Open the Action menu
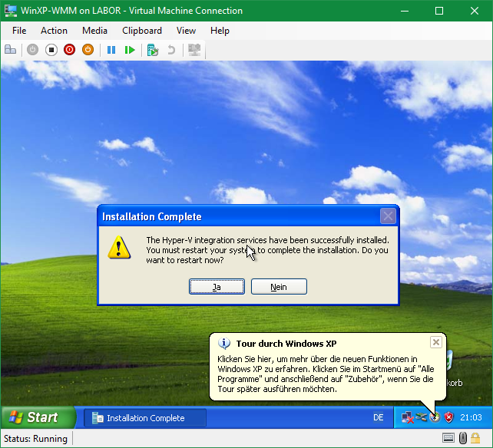 (x=54, y=31)
